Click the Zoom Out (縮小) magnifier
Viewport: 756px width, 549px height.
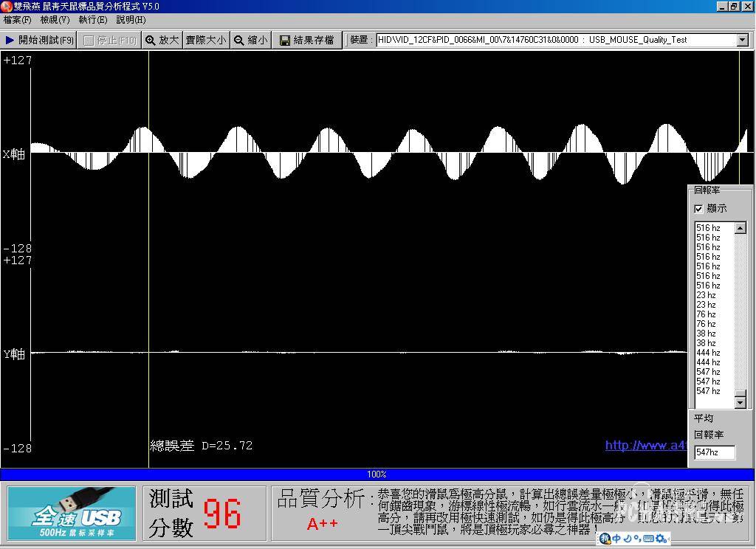coord(239,41)
